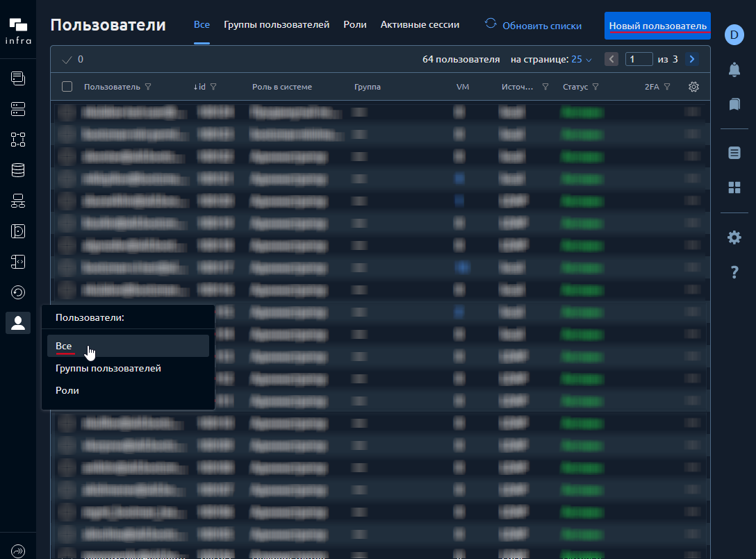Viewport: 756px width, 559px height.
Task: Open the 2FA column filter
Action: (667, 87)
